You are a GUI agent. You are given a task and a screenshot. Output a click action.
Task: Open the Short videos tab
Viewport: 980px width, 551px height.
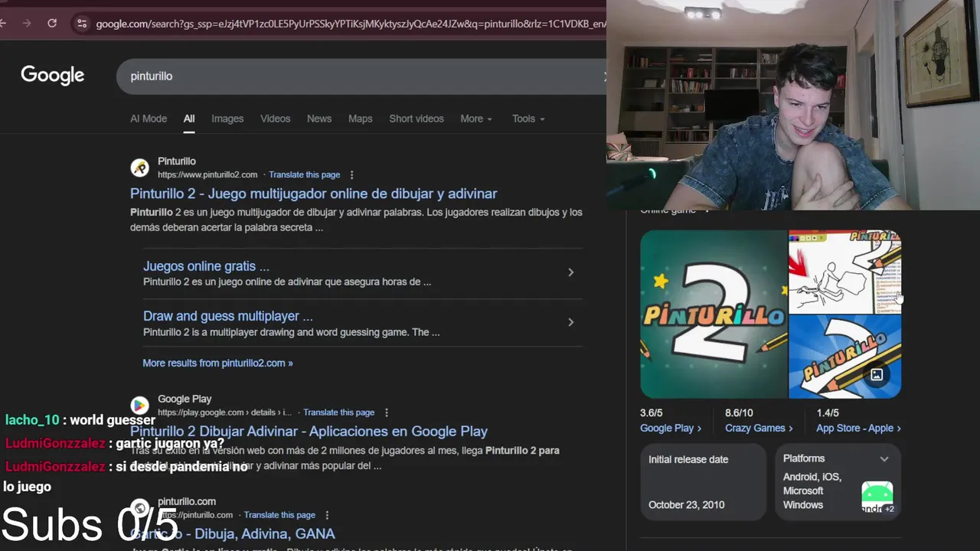[x=416, y=119]
